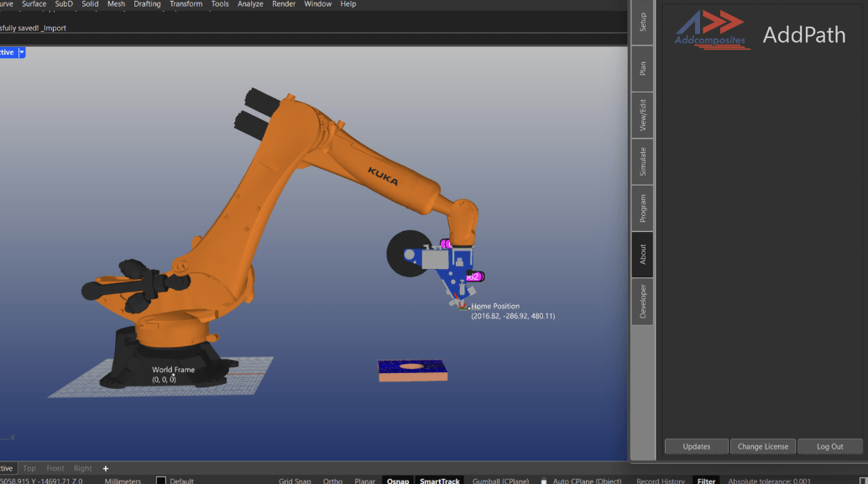868x484 pixels.
Task: Switch to the Plan tab in AddPath
Action: pyautogui.click(x=642, y=69)
